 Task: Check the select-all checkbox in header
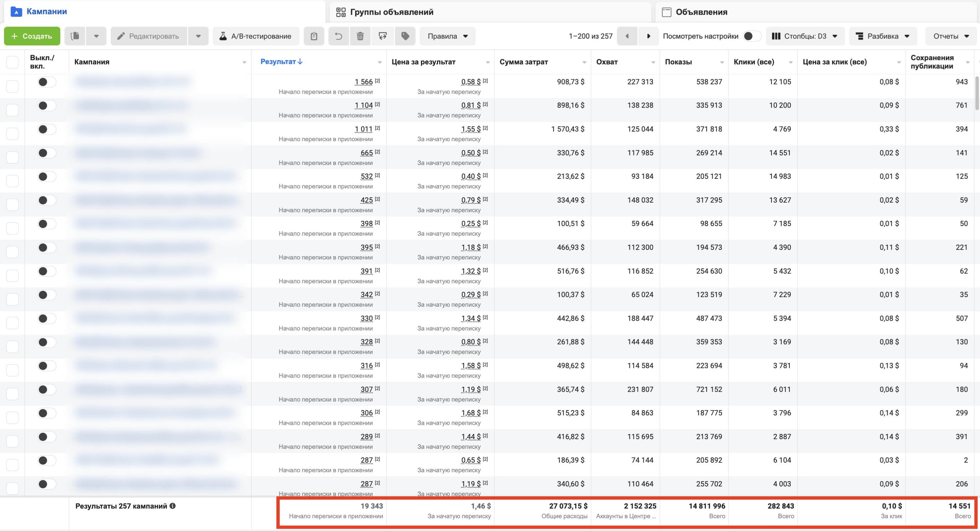[13, 62]
